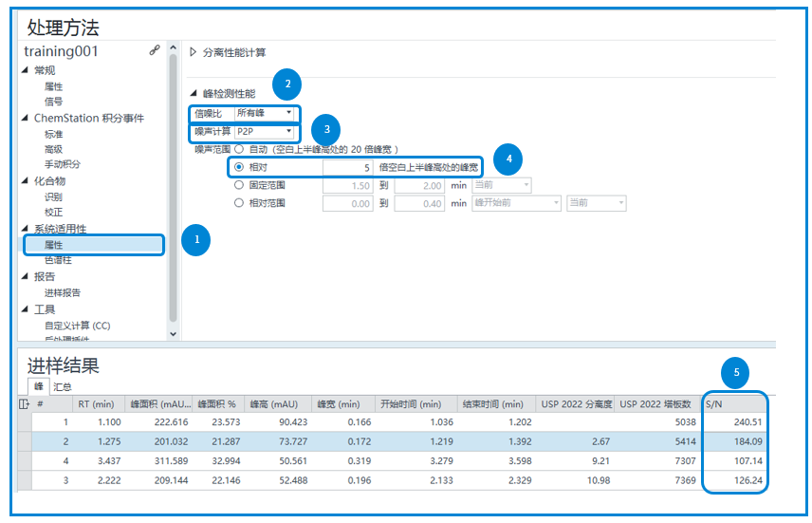Sort by the 结束时间 (min) column header
This screenshot has width=812, height=523.
496,403
